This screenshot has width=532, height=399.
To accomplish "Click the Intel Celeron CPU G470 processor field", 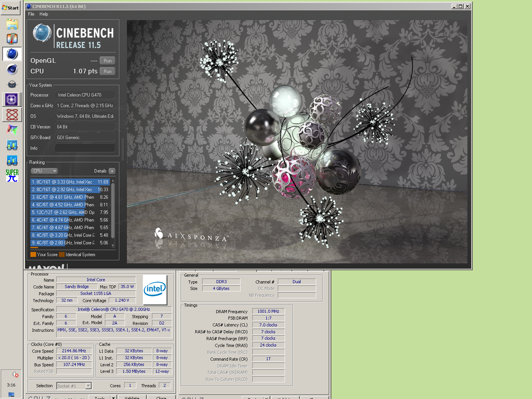I will 85,95.
